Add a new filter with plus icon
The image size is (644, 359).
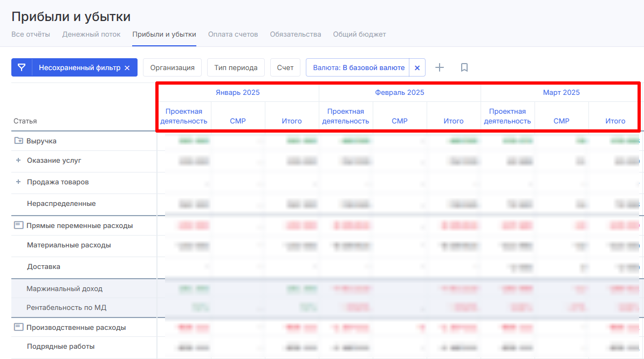(x=440, y=67)
